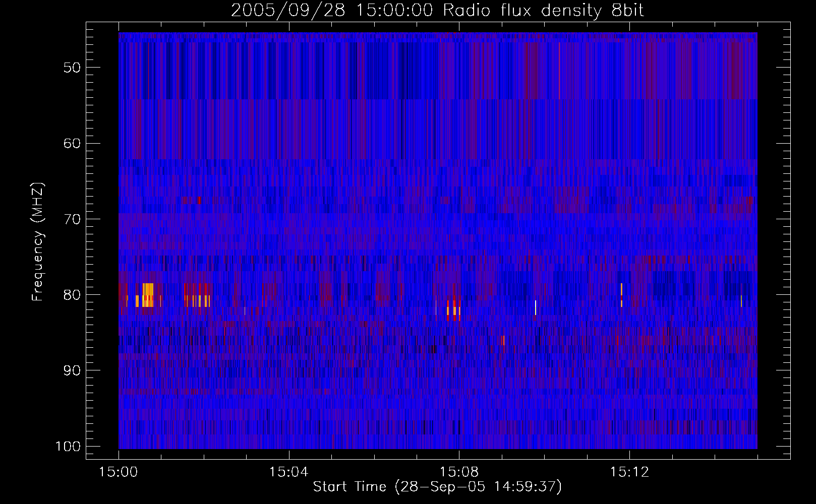Click the 15:08 time tick label
Screen dimensions: 816x504
click(459, 472)
